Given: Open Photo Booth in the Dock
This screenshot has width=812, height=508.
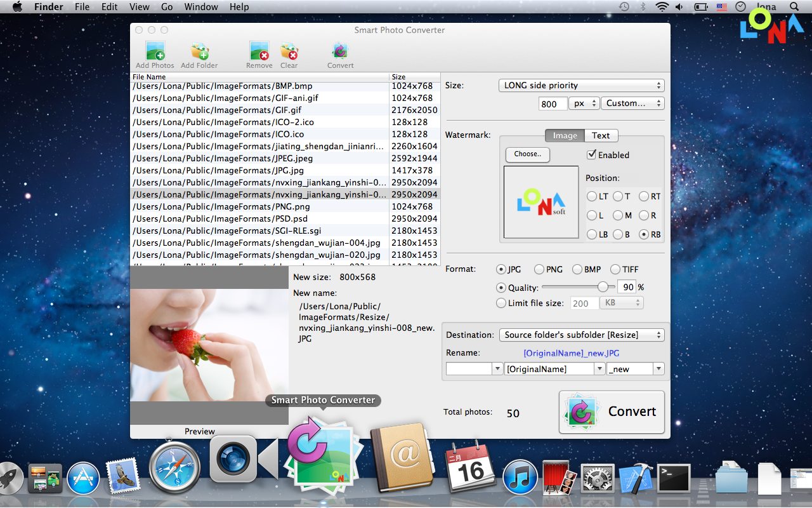Looking at the screenshot, I should pos(560,478).
